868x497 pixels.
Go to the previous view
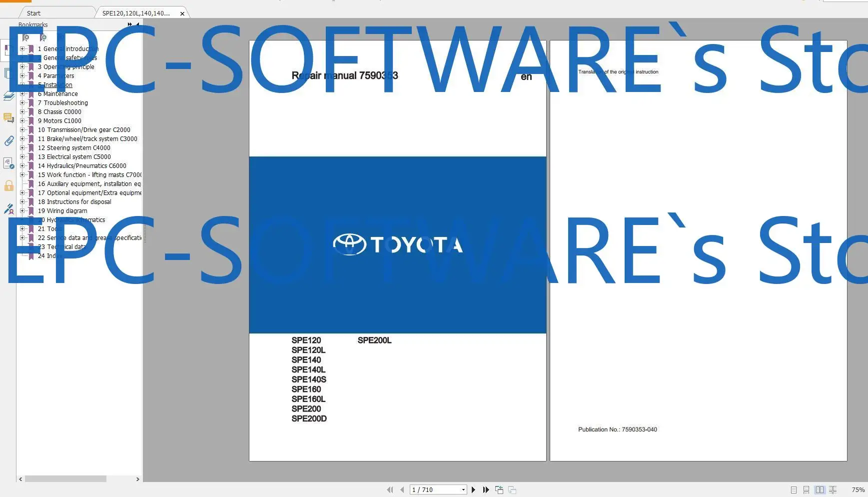[x=499, y=490]
